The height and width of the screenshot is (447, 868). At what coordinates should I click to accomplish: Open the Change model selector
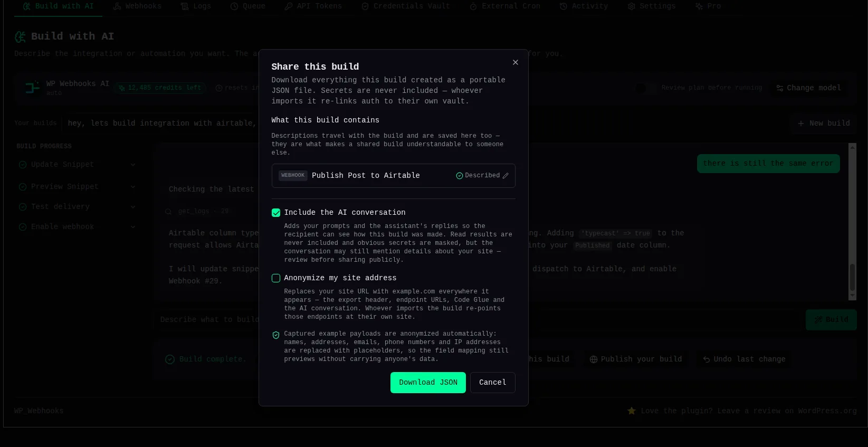(808, 88)
